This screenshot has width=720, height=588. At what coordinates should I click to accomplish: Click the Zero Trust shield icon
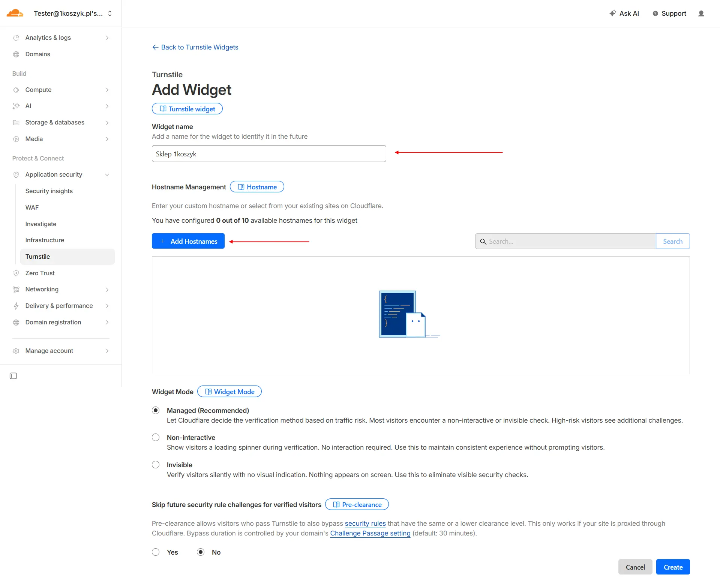[16, 273]
